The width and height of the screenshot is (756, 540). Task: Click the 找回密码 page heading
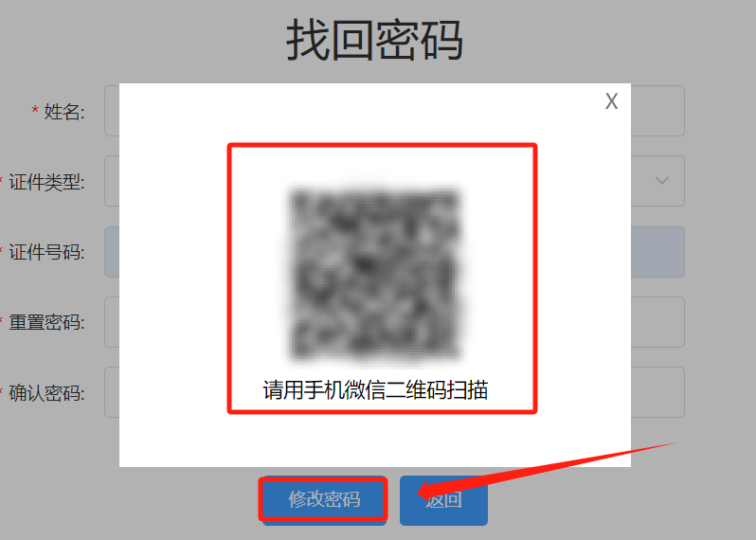pos(374,41)
